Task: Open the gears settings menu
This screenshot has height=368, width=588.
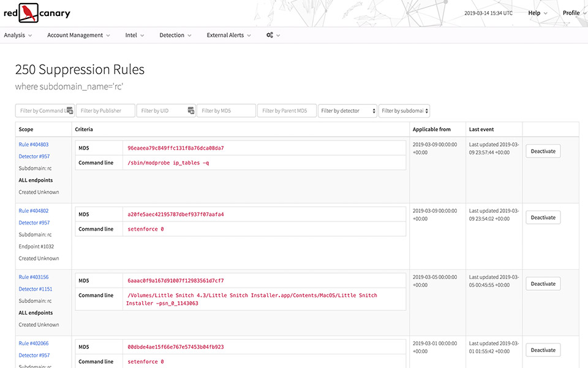Action: (273, 36)
